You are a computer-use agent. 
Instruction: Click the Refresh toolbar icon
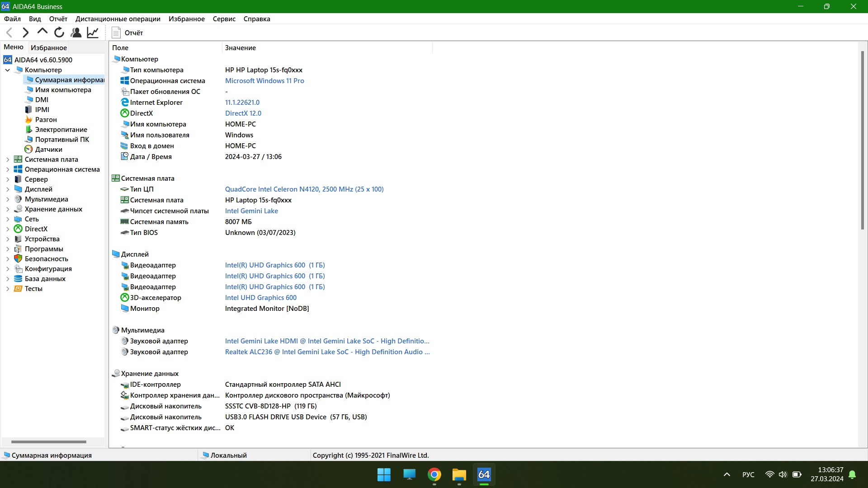click(59, 33)
